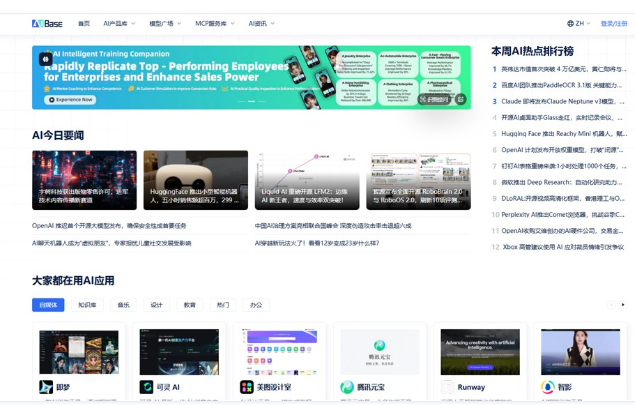Screen dimensions: 635x405
Task: Click the globe language icon
Action: pos(570,23)
